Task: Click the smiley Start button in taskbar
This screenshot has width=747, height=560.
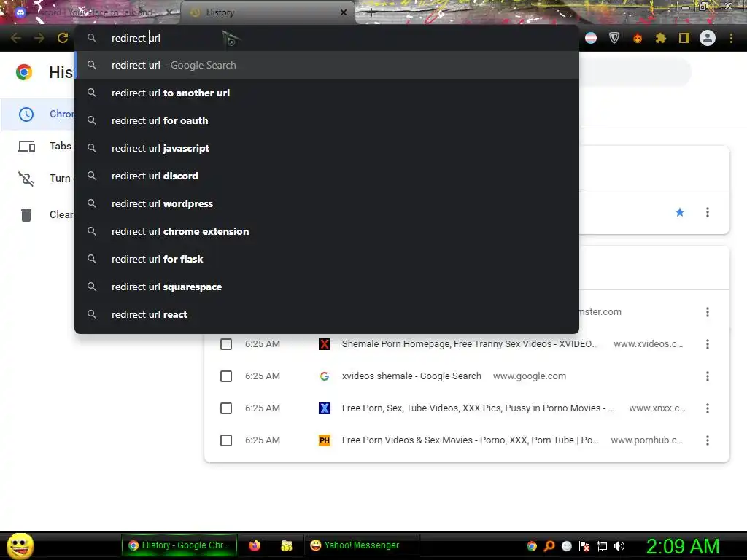Action: pos(20,545)
